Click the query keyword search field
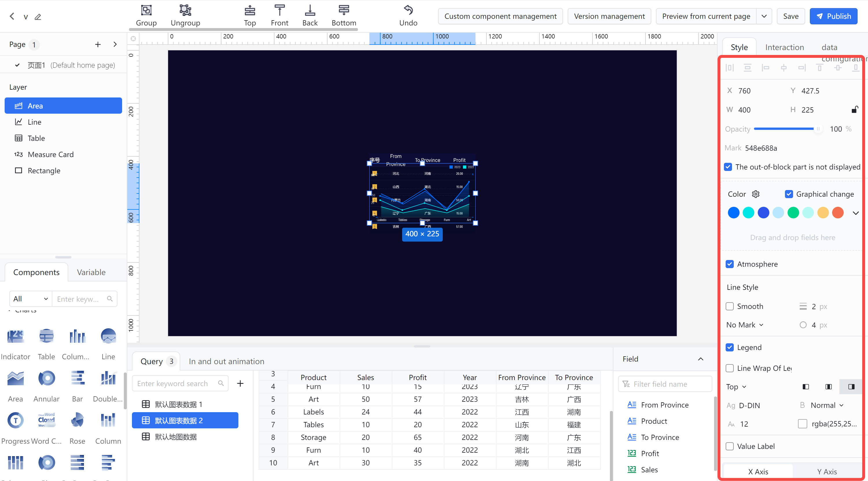Screen dimensions: 868x481 tap(180, 383)
